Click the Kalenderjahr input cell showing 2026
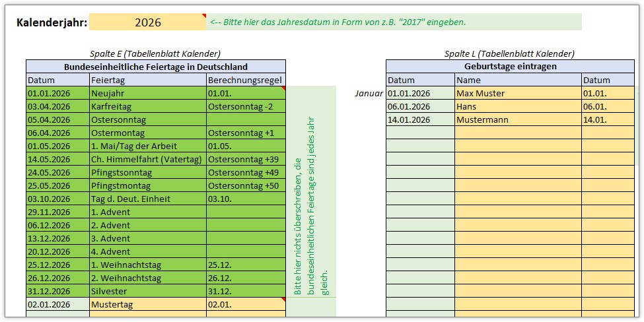 tap(147, 22)
